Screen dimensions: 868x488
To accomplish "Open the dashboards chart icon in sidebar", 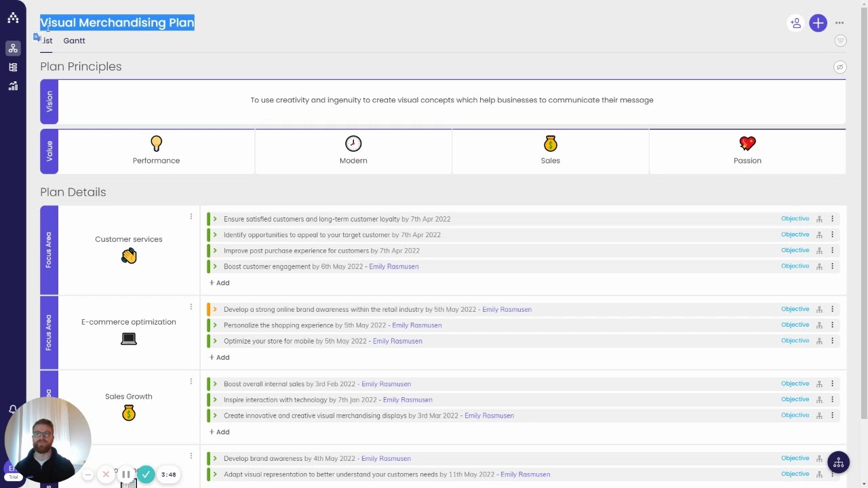I will [13, 86].
